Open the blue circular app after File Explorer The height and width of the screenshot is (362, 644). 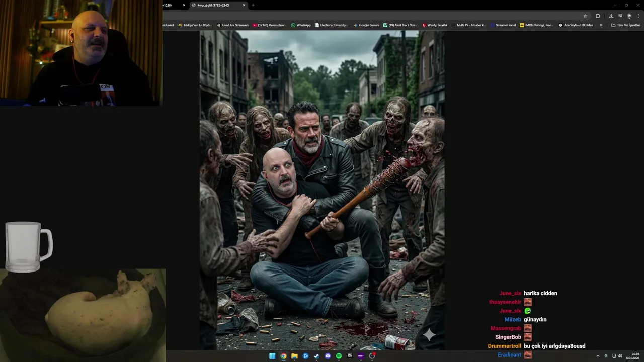click(305, 356)
